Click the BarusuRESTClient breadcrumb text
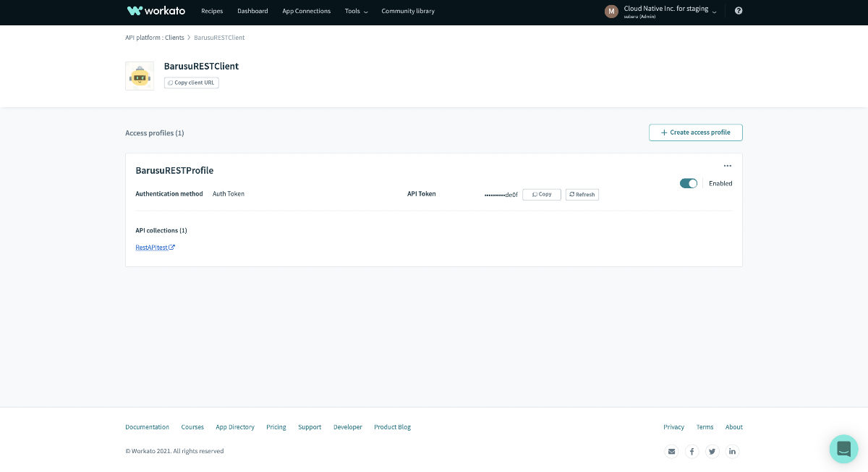The height and width of the screenshot is (472, 868). point(219,37)
